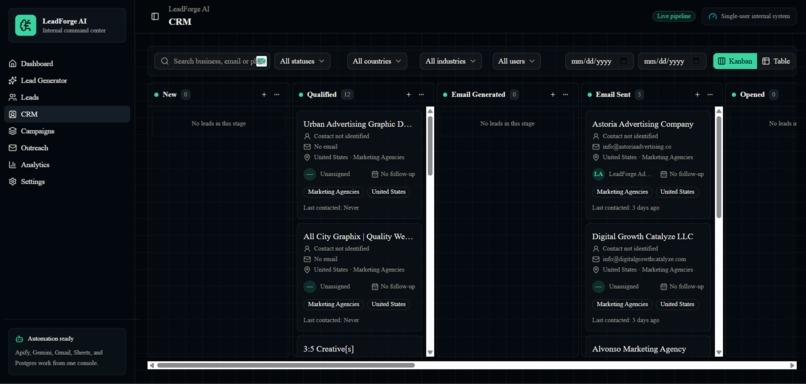Open All countries filter dropdown
Image resolution: width=806 pixels, height=384 pixels.
[x=377, y=61]
